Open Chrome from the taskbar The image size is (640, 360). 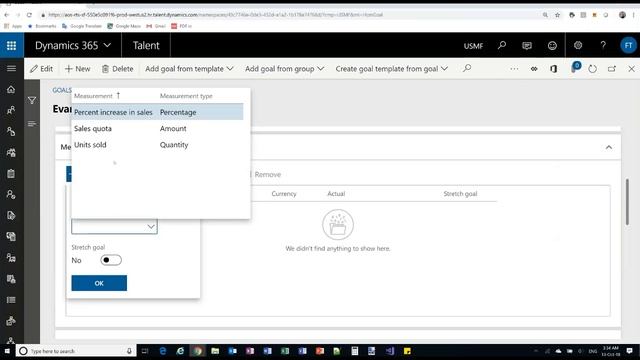pyautogui.click(x=198, y=351)
